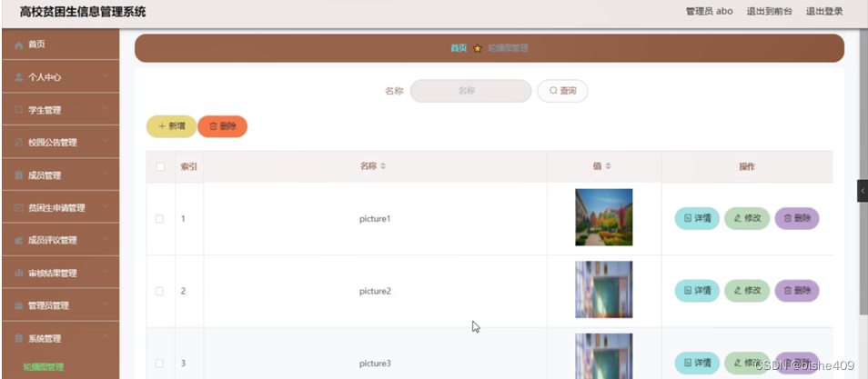The width and height of the screenshot is (868, 379).
Task: Click the icon beside 贫困生申请管理
Action: [x=19, y=208]
